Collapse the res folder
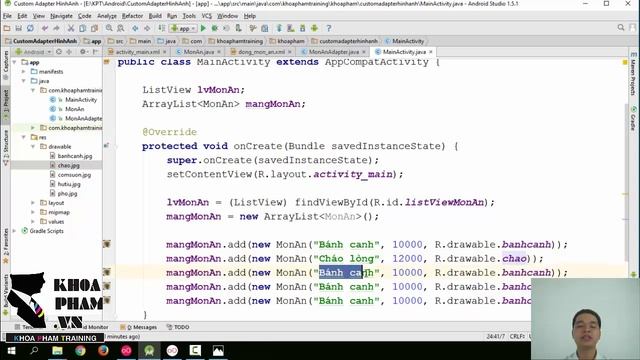 pyautogui.click(x=24, y=137)
